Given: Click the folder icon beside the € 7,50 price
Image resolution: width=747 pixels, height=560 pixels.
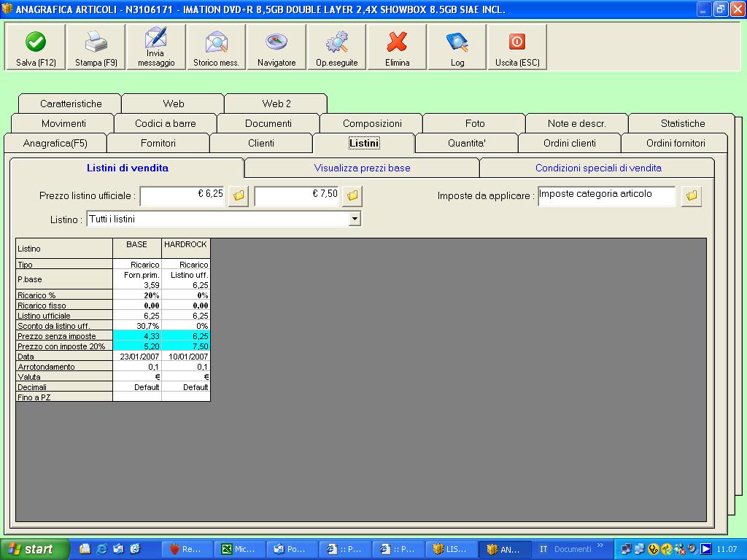Looking at the screenshot, I should pos(352,195).
